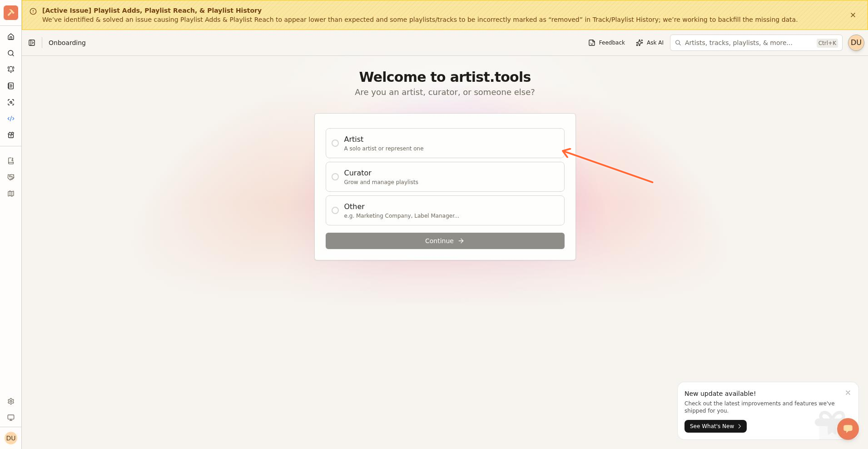Click the Continue button
The height and width of the screenshot is (449, 868).
coord(445,241)
